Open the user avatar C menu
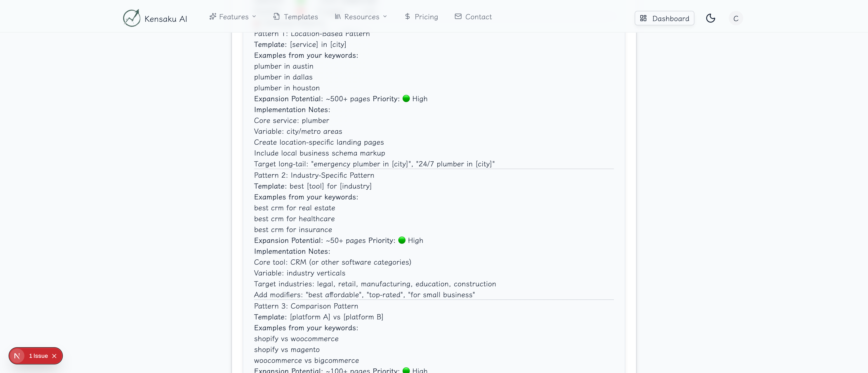This screenshot has height=373, width=868. (736, 18)
